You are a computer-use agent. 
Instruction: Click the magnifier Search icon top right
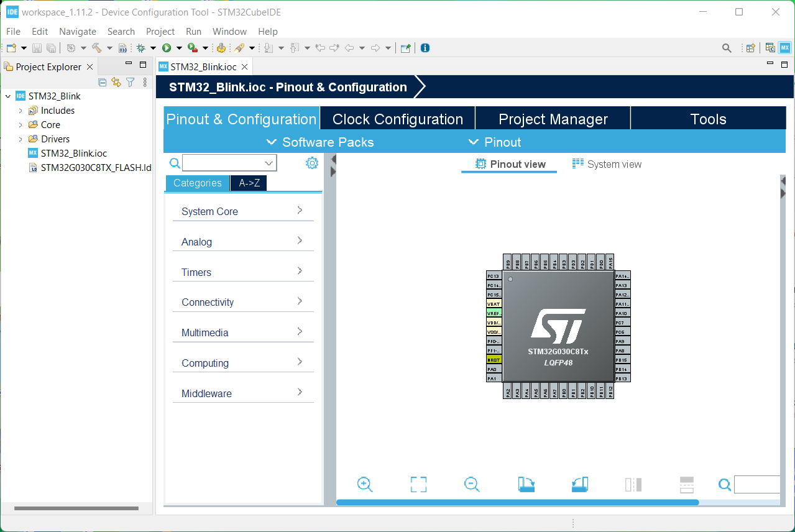(x=726, y=48)
